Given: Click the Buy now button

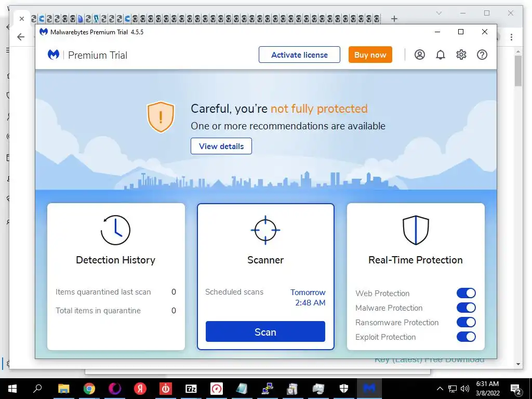Looking at the screenshot, I should pos(370,55).
